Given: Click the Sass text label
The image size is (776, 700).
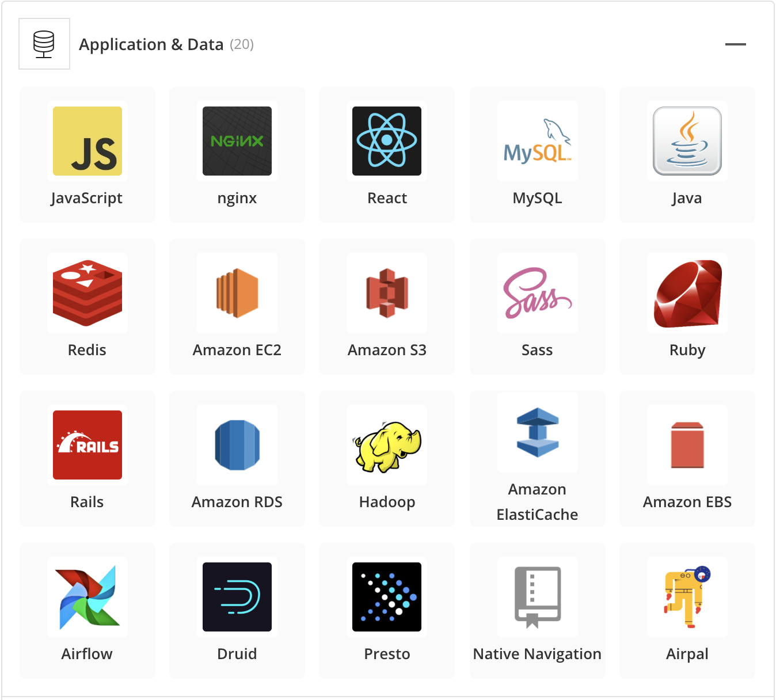Looking at the screenshot, I should click(x=537, y=350).
